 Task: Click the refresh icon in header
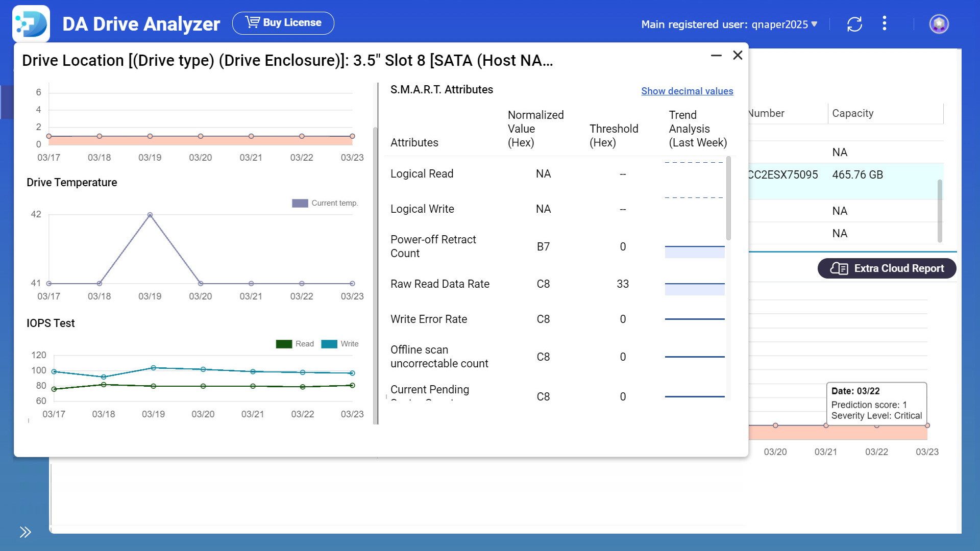(854, 24)
